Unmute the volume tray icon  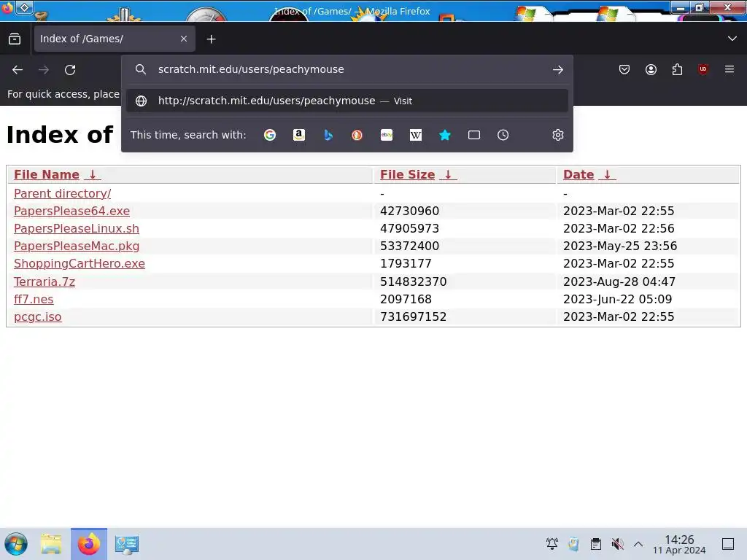(x=617, y=544)
